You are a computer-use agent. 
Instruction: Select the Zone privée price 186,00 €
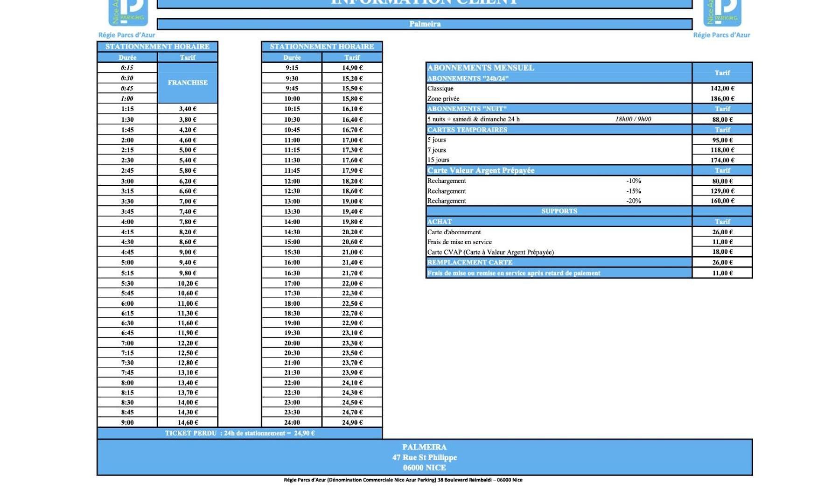click(x=722, y=98)
